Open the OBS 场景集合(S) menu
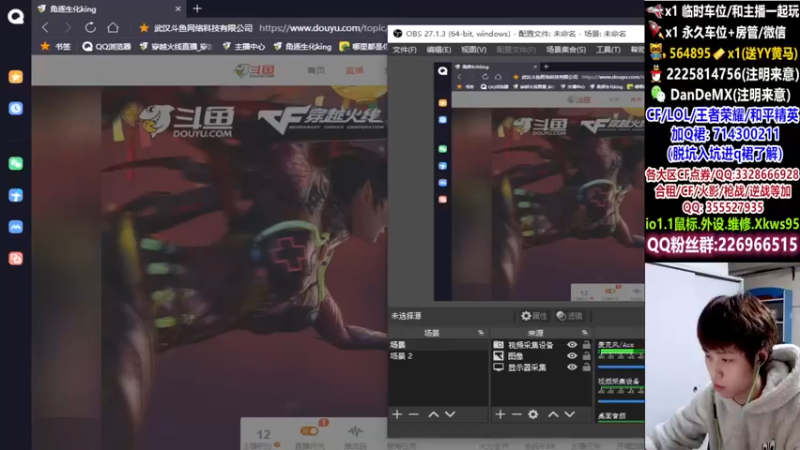This screenshot has width=800, height=450. (566, 49)
